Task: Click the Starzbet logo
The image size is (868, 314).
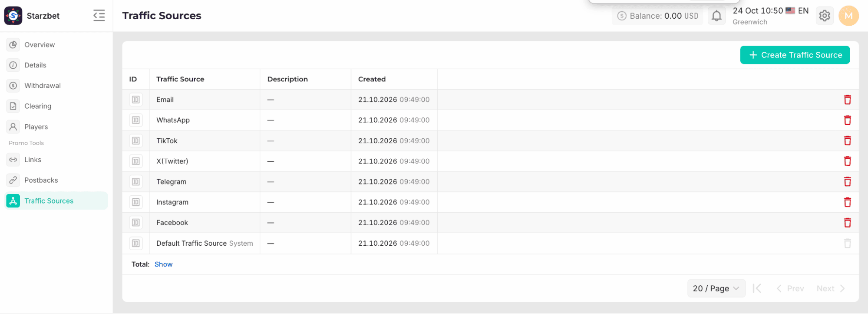Action: coord(13,16)
